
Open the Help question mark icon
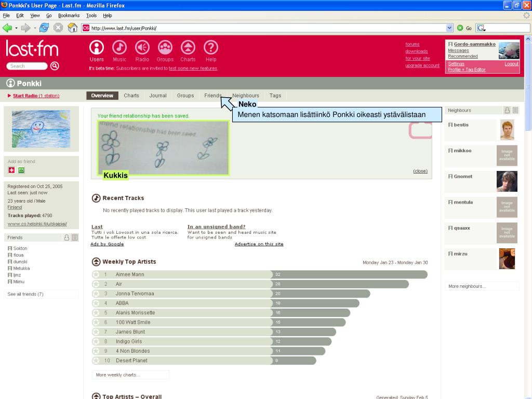211,47
